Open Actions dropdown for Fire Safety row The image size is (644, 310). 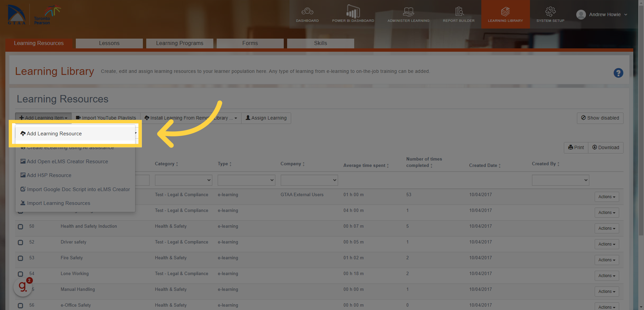(x=607, y=260)
